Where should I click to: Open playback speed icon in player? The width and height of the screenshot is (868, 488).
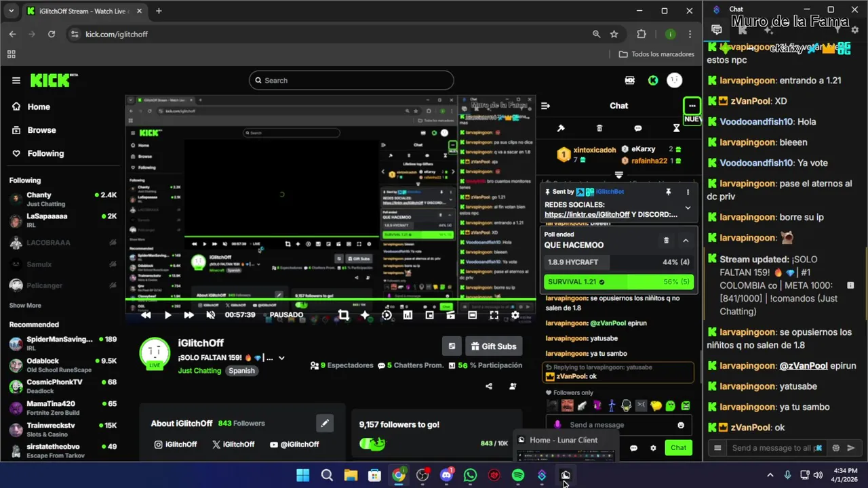pyautogui.click(x=387, y=315)
